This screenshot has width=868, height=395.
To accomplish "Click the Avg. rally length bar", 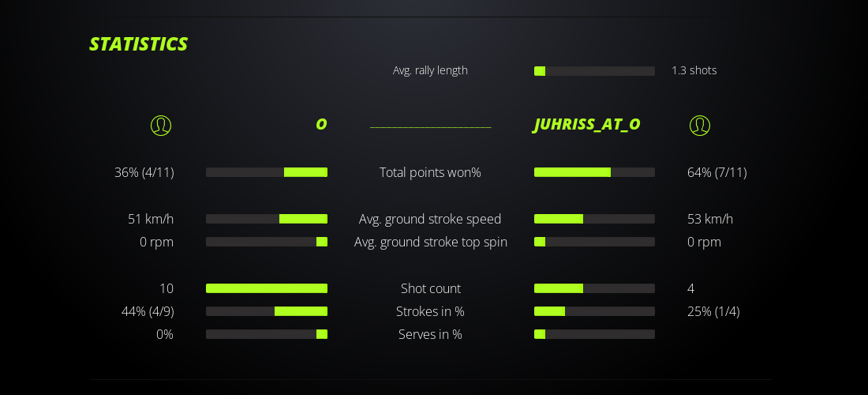I will click(x=594, y=71).
